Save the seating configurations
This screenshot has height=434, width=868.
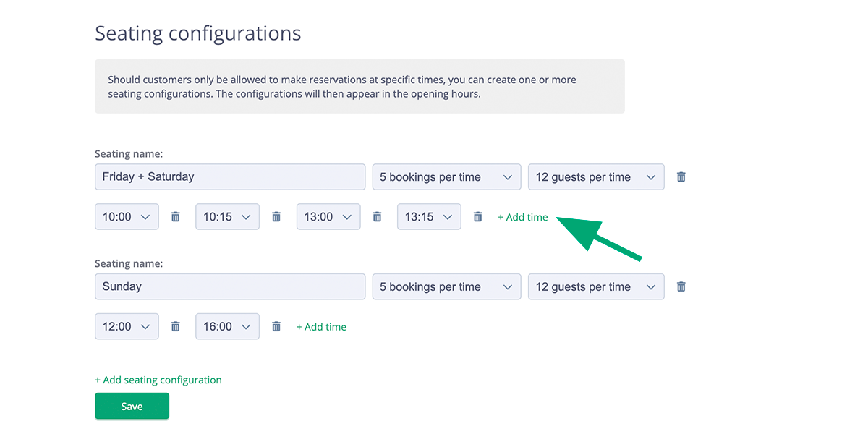pyautogui.click(x=132, y=406)
